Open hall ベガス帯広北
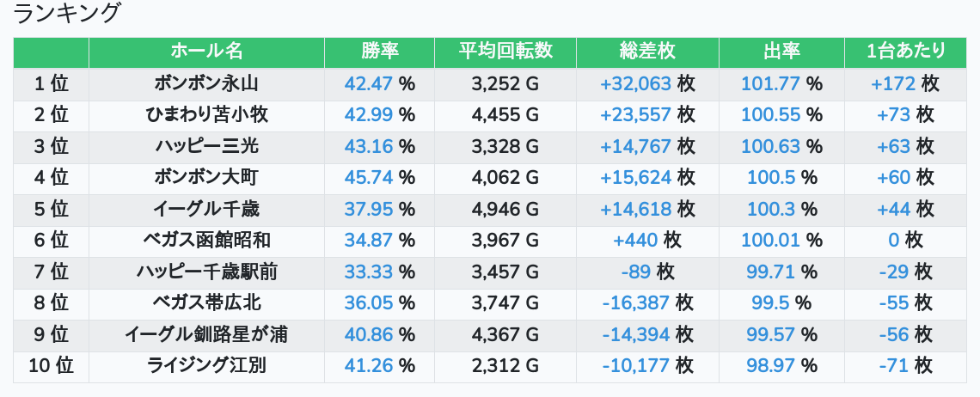Image resolution: width=980 pixels, height=397 pixels. [x=206, y=302]
